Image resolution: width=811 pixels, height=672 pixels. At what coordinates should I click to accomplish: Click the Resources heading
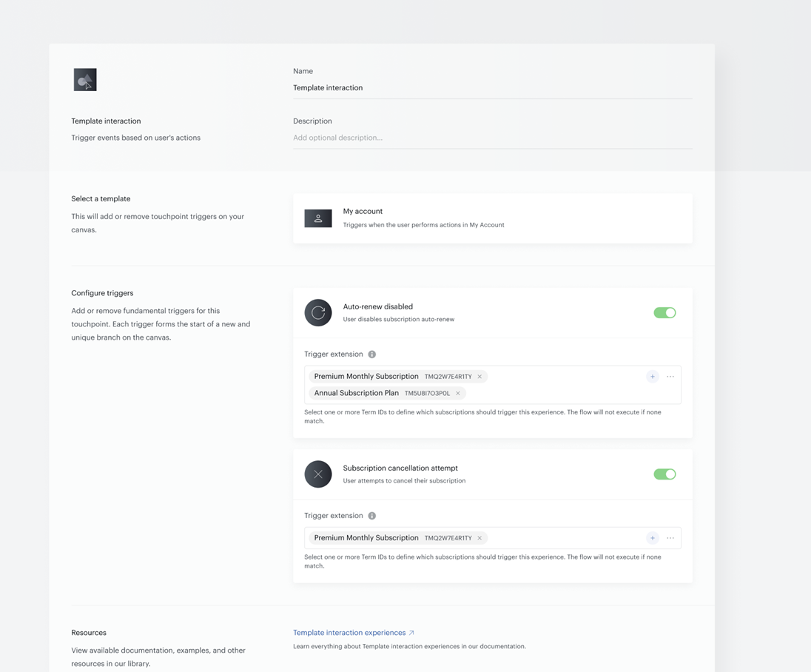[89, 633]
